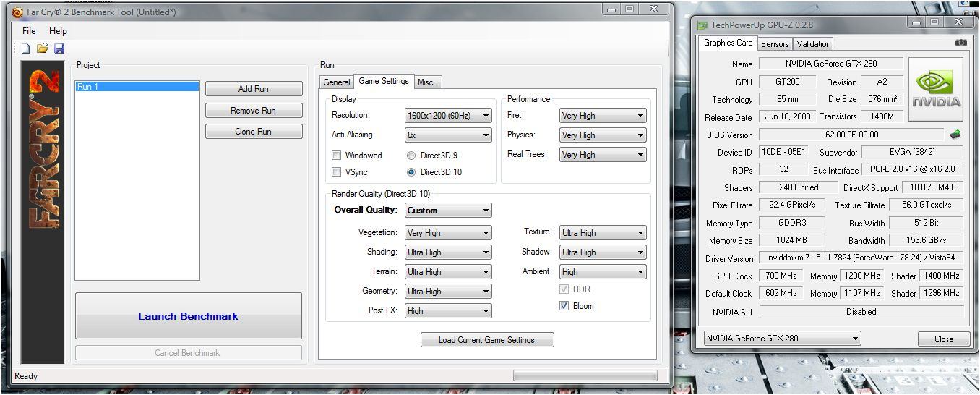Click Load Current Game Settings button

point(487,340)
